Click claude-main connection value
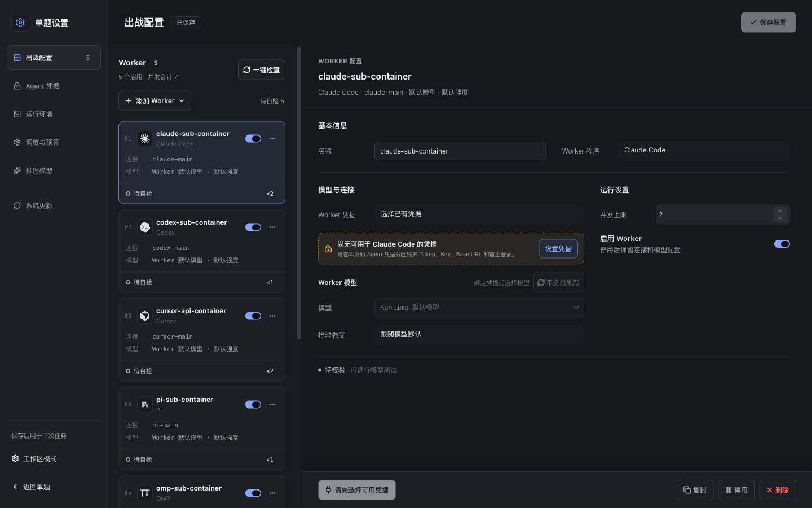The image size is (812, 508). click(173, 160)
